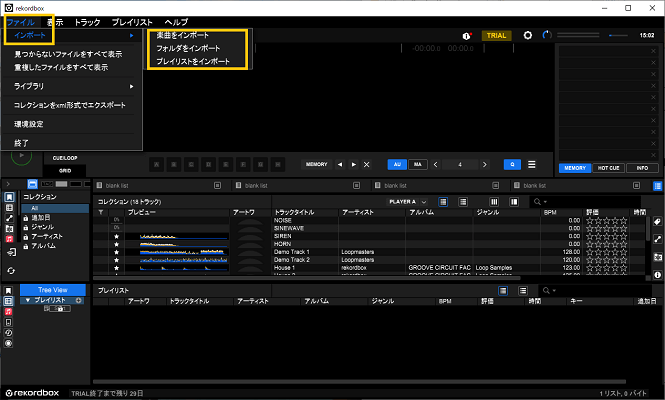
Task: Open playlist search filter dropdown arrow
Action: pyautogui.click(x=554, y=291)
